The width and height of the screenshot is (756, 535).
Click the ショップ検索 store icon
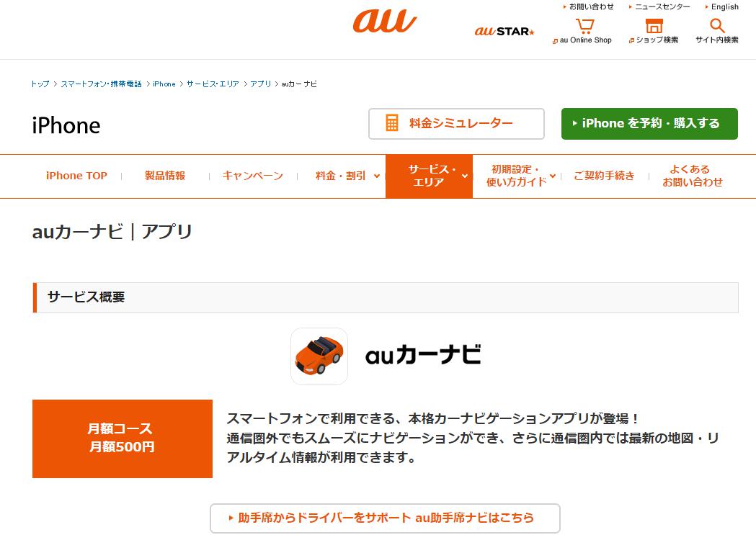coord(654,25)
